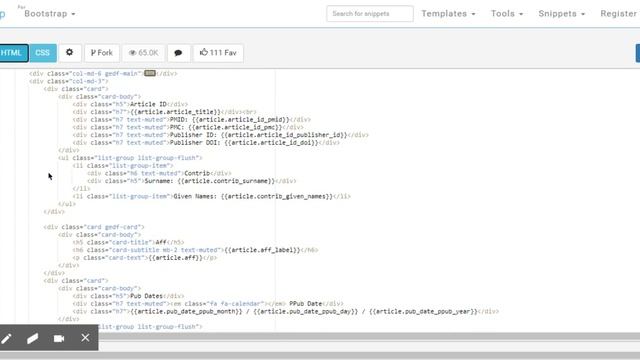Click the Surname contrib_surname line
The width and height of the screenshot is (640, 360).
pyautogui.click(x=191, y=181)
